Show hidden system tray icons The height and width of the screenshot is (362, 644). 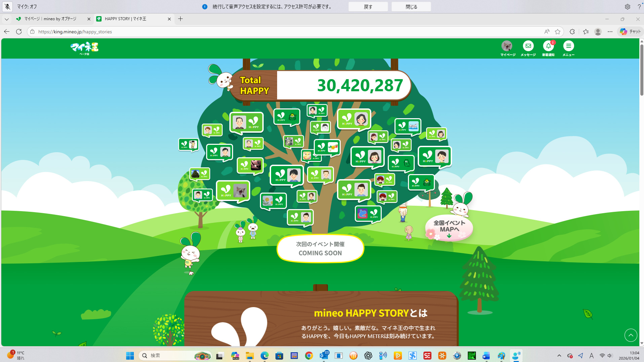559,356
